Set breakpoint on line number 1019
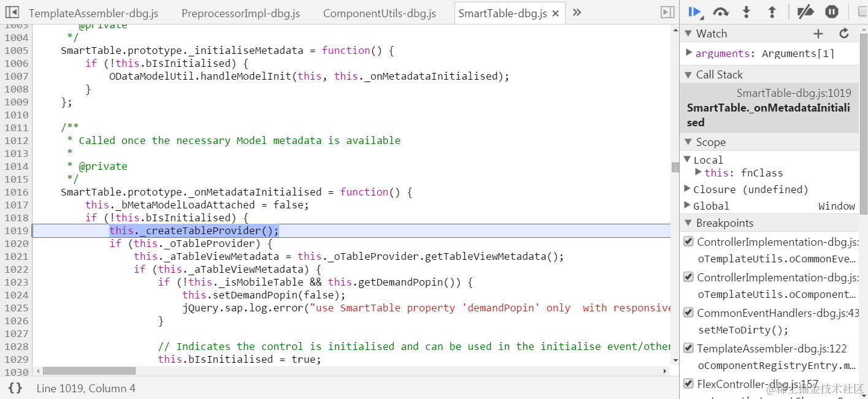Viewport: 868px width, 399px height. pyautogui.click(x=17, y=230)
